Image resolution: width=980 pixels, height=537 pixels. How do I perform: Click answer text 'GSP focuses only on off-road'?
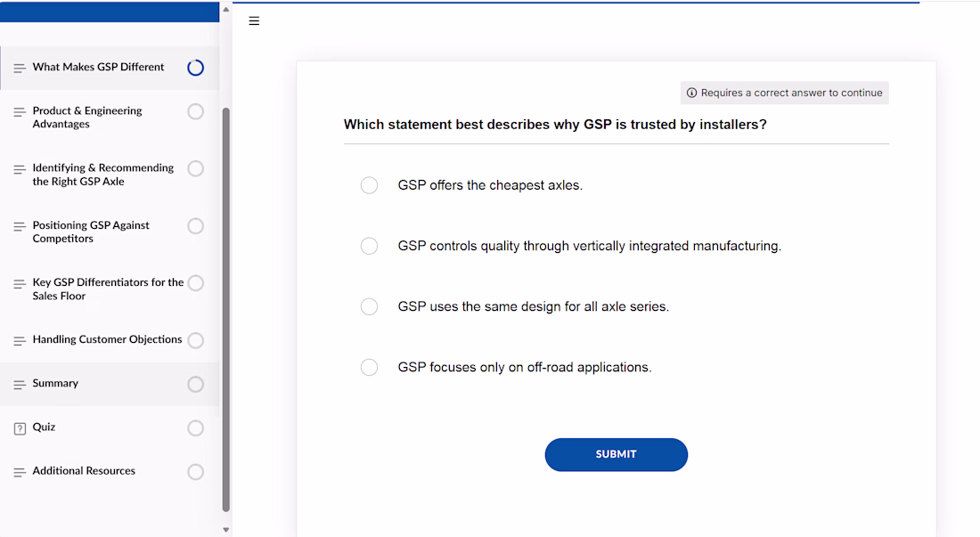pyautogui.click(x=525, y=367)
